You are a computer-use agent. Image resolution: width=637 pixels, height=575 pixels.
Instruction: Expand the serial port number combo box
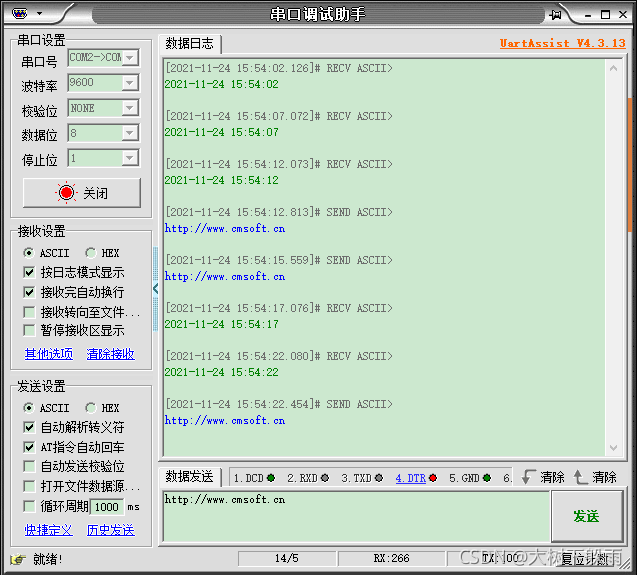pos(130,58)
